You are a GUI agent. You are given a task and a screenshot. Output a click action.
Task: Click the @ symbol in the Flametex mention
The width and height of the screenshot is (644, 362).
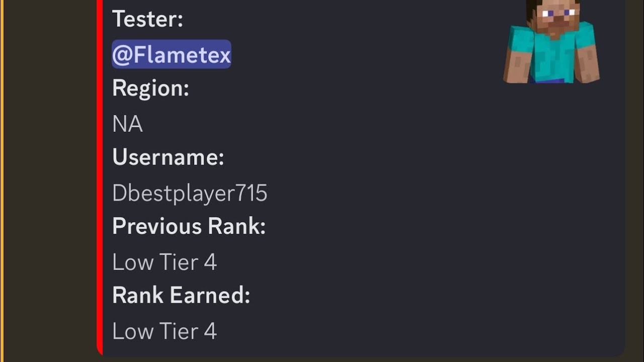tap(121, 55)
